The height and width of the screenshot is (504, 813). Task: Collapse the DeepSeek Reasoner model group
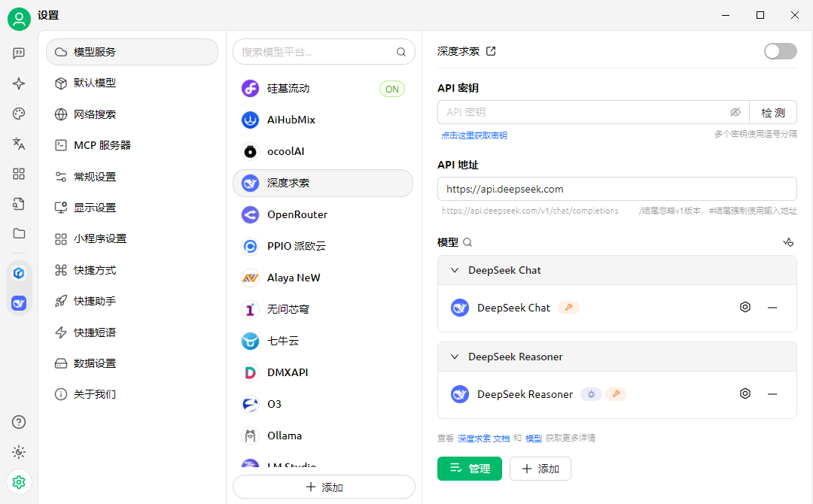455,357
